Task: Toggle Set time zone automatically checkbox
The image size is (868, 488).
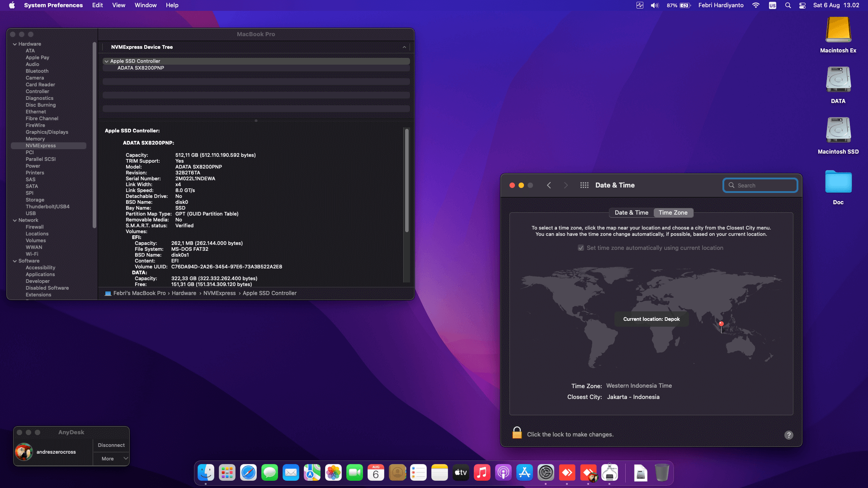Action: pyautogui.click(x=581, y=248)
